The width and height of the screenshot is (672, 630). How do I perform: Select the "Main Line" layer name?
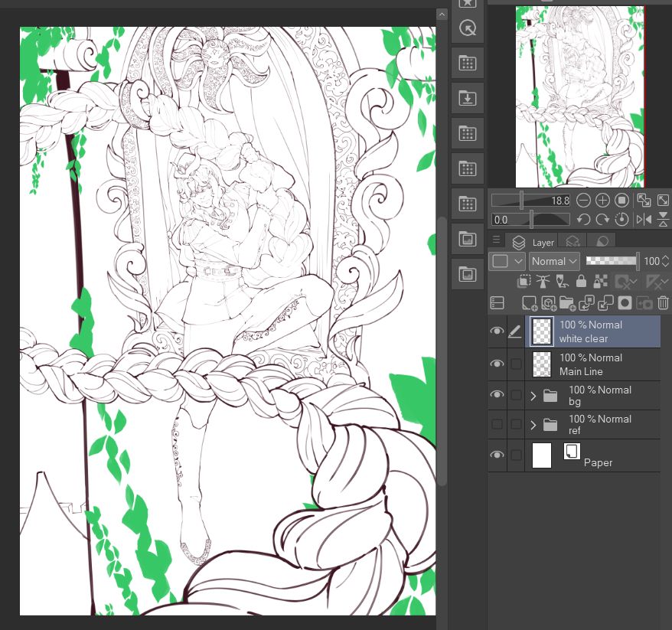(x=581, y=371)
